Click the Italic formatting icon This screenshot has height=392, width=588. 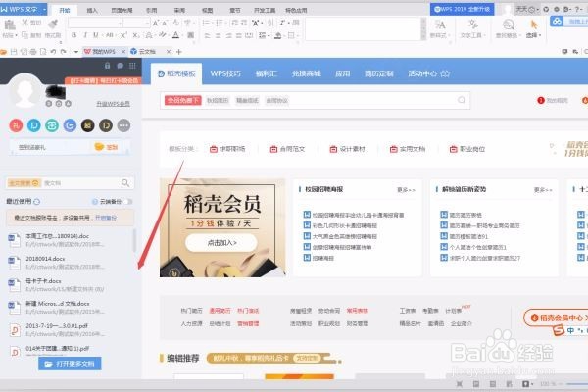tap(85, 35)
